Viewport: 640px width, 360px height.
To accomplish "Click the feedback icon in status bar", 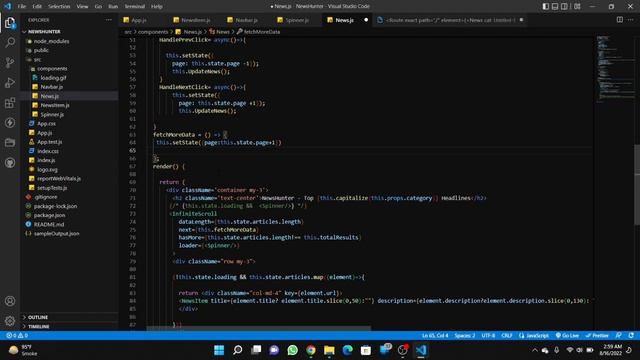I will pos(619,336).
